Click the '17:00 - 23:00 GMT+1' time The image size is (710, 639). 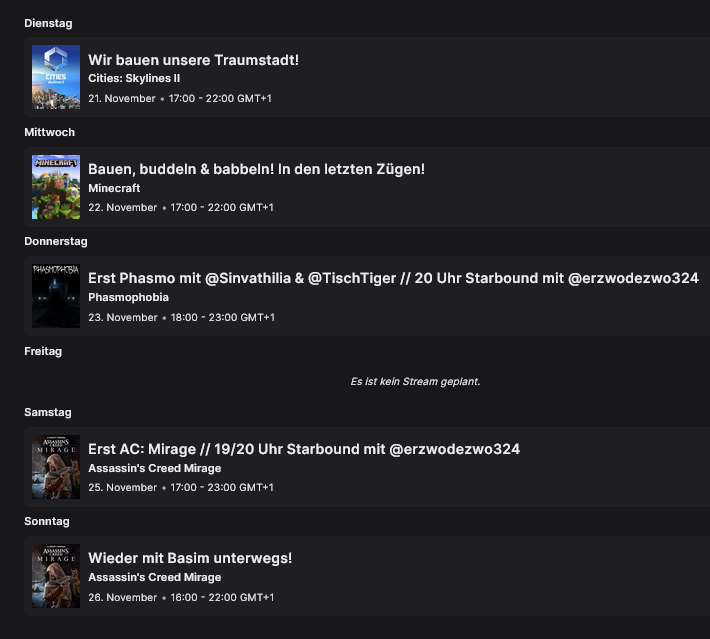tap(222, 488)
